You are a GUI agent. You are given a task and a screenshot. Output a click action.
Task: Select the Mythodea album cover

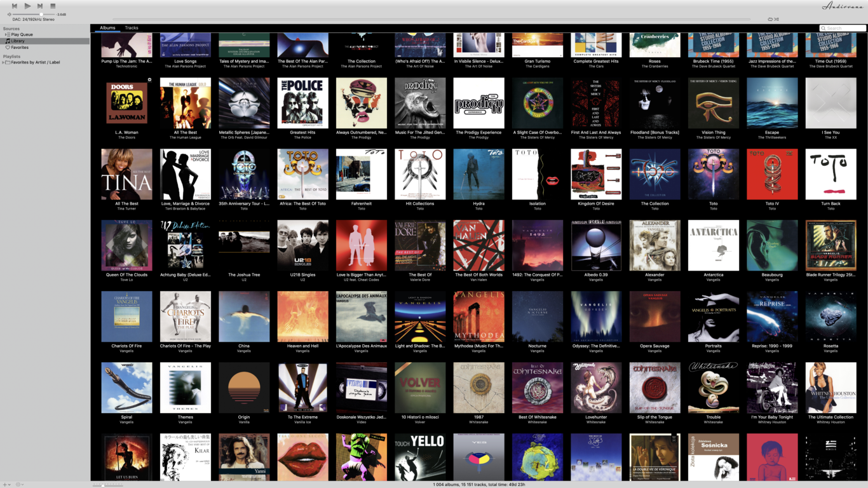click(x=478, y=316)
